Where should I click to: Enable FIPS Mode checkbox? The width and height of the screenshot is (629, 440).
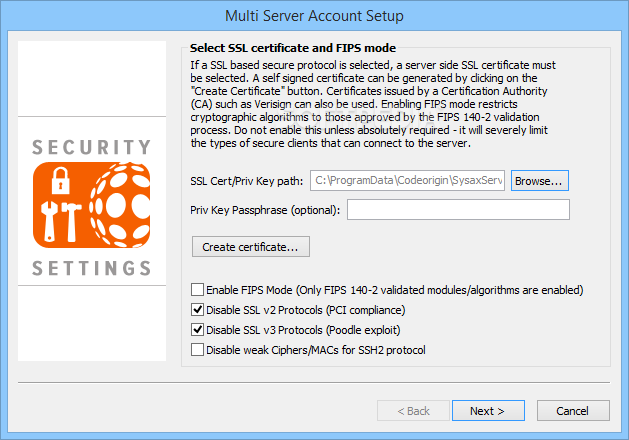197,290
